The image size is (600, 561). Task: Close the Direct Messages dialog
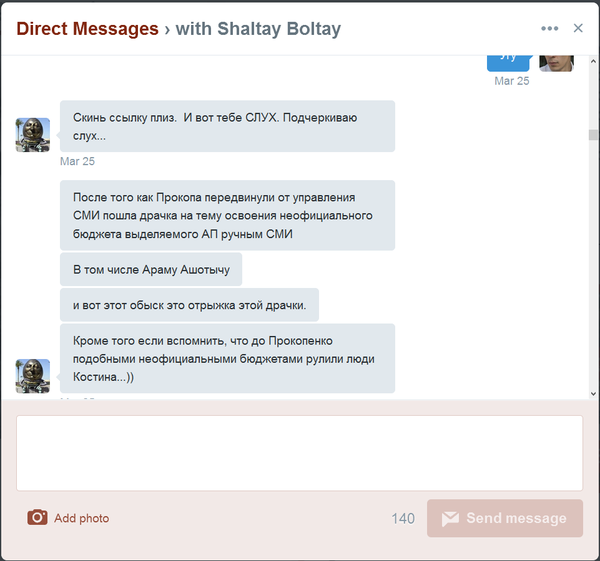tap(578, 28)
